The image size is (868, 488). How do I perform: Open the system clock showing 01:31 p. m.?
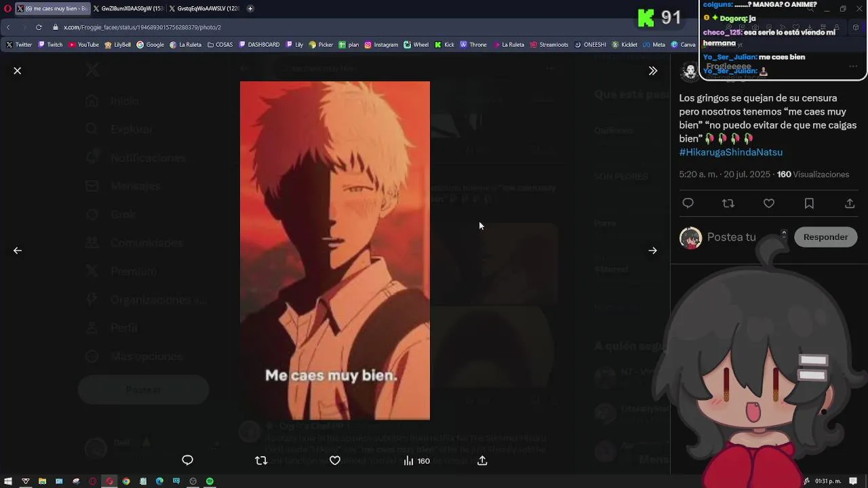(x=828, y=481)
